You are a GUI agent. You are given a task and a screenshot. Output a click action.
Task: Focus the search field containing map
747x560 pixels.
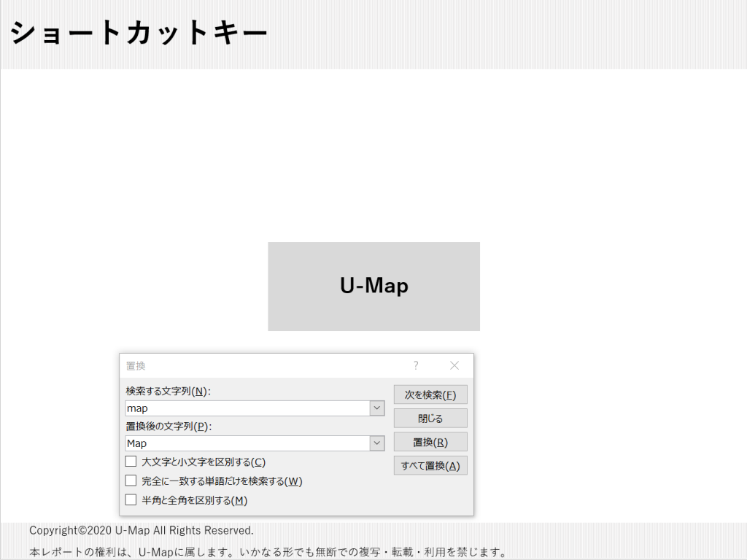tap(248, 408)
